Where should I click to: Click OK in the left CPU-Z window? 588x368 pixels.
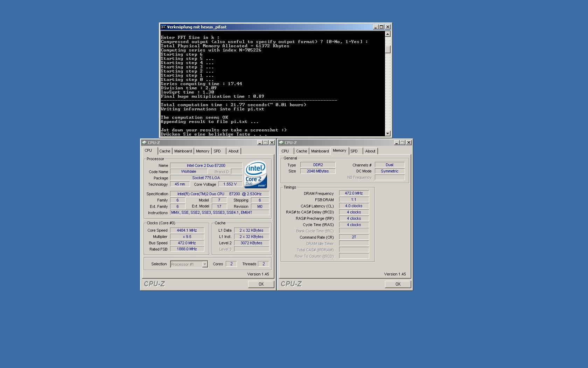[x=261, y=284]
